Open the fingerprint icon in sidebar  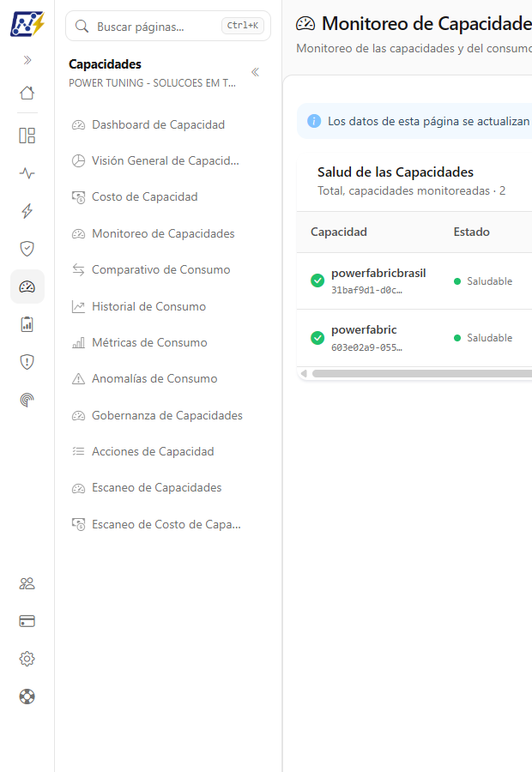pyautogui.click(x=27, y=400)
